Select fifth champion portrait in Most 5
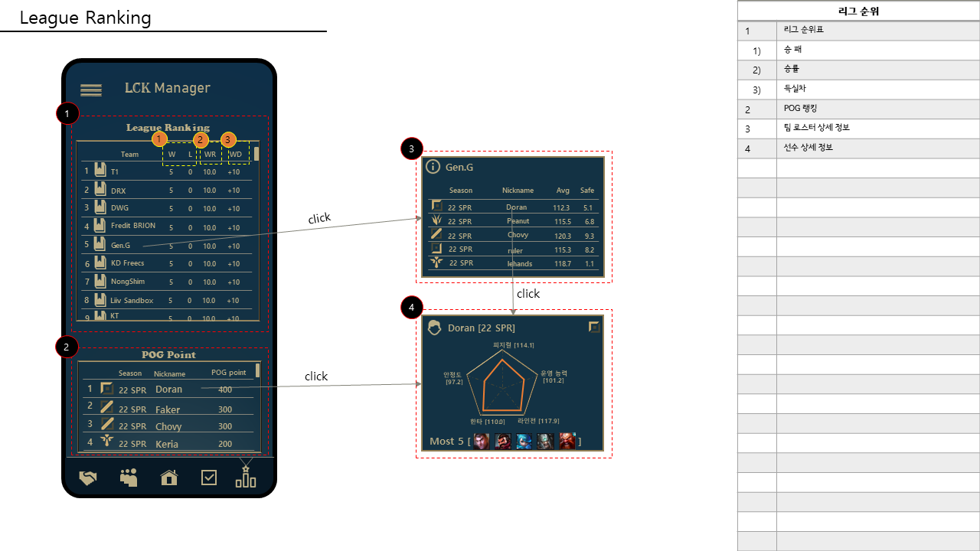The width and height of the screenshot is (980, 551). tap(567, 441)
